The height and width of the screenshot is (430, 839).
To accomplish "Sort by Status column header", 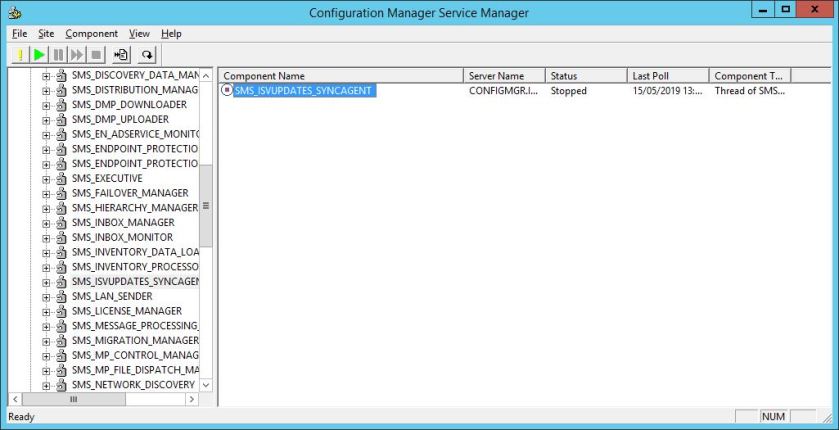I will point(586,76).
